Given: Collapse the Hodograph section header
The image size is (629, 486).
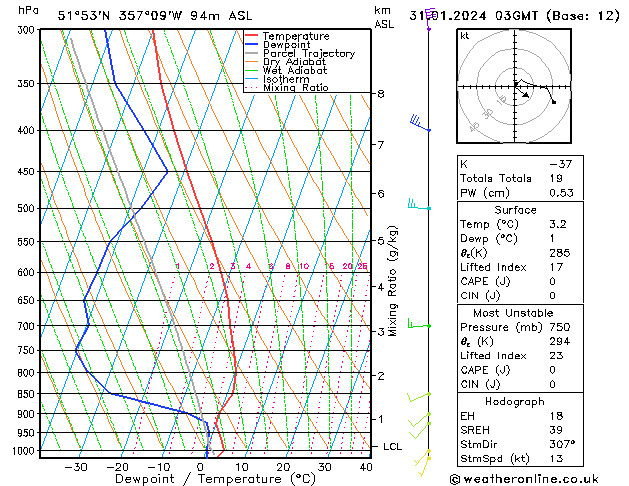Looking at the screenshot, I should [516, 401].
